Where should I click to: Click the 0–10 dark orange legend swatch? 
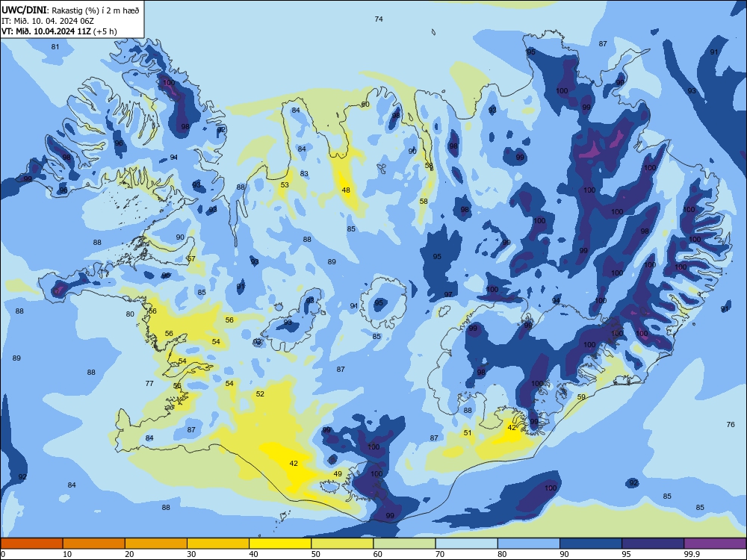(31, 544)
